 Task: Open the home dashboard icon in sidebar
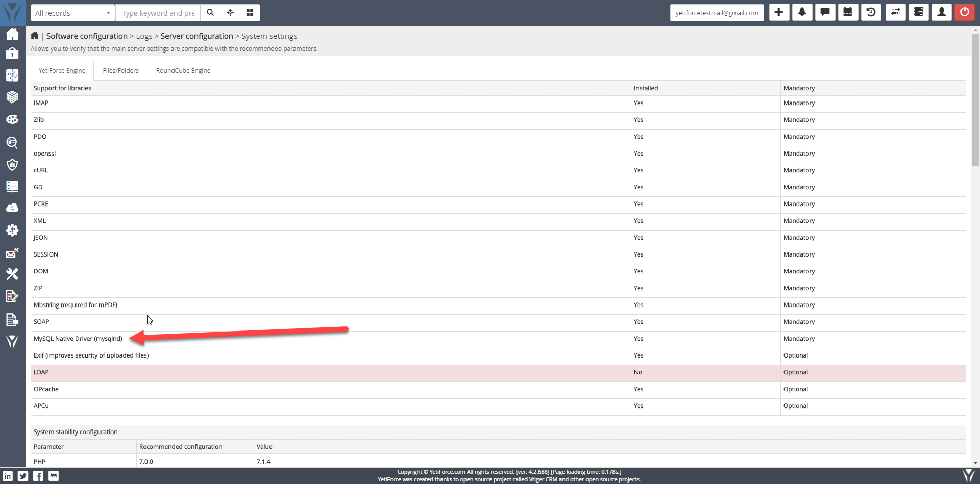tap(12, 34)
